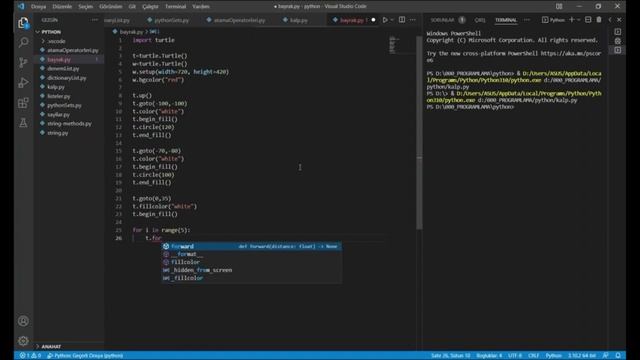Open notifications bell in status bar

pos(618,356)
